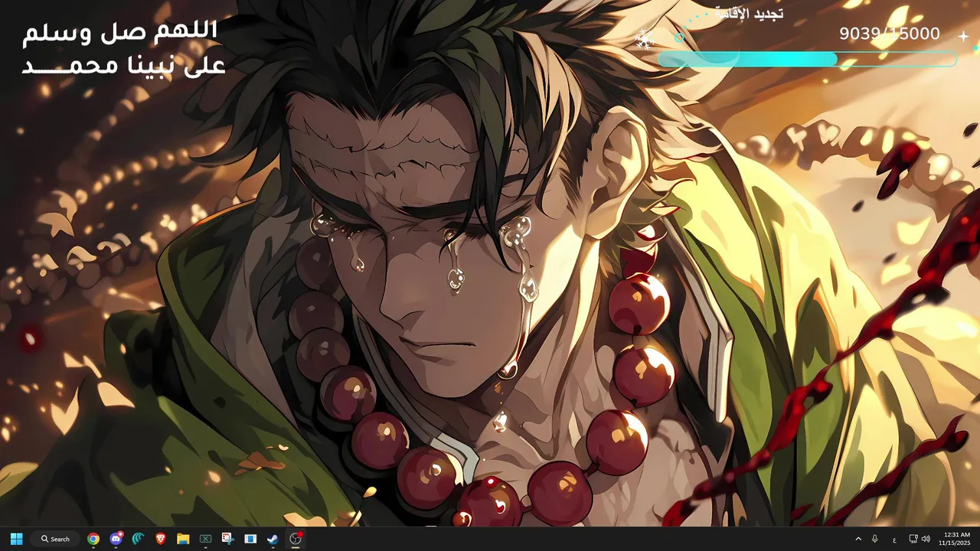Click the snowflake icon beside progress bar
The image size is (980, 551).
tap(643, 39)
